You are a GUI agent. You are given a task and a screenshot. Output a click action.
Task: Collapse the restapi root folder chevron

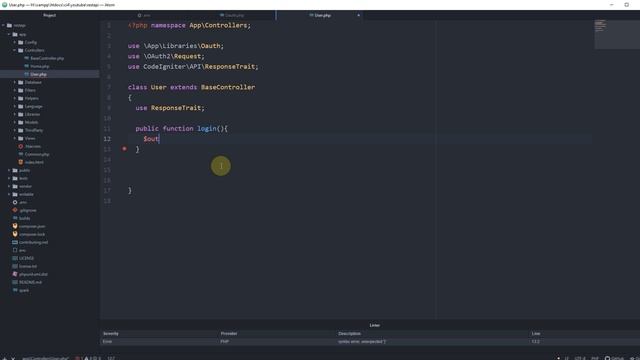[4, 25]
